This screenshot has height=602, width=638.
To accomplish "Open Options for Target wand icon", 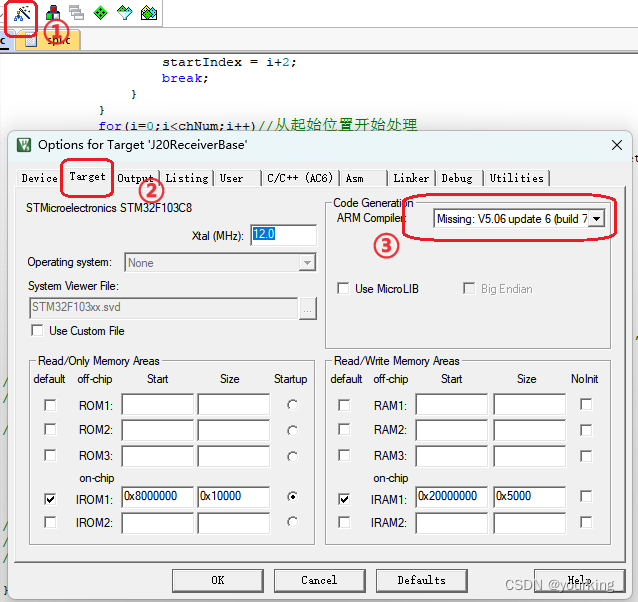I will (22, 13).
